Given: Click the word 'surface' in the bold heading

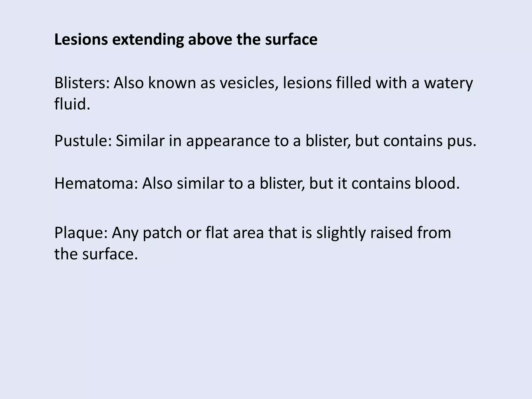Looking at the screenshot, I should [x=291, y=39].
